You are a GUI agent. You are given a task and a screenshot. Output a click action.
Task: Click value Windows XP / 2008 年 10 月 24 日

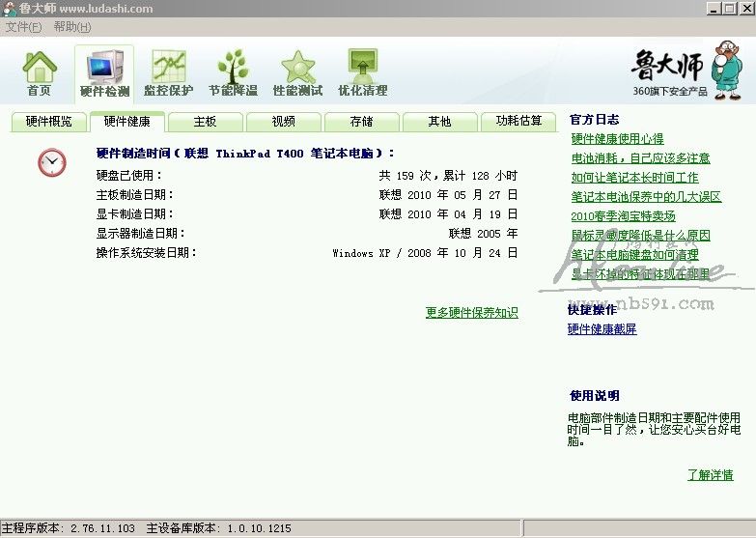pyautogui.click(x=425, y=253)
